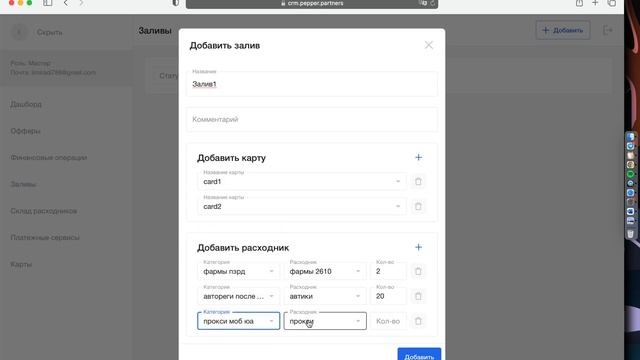640x360 pixels.
Task: Open a new tab with Safari plus icon
Action: coord(595,3)
